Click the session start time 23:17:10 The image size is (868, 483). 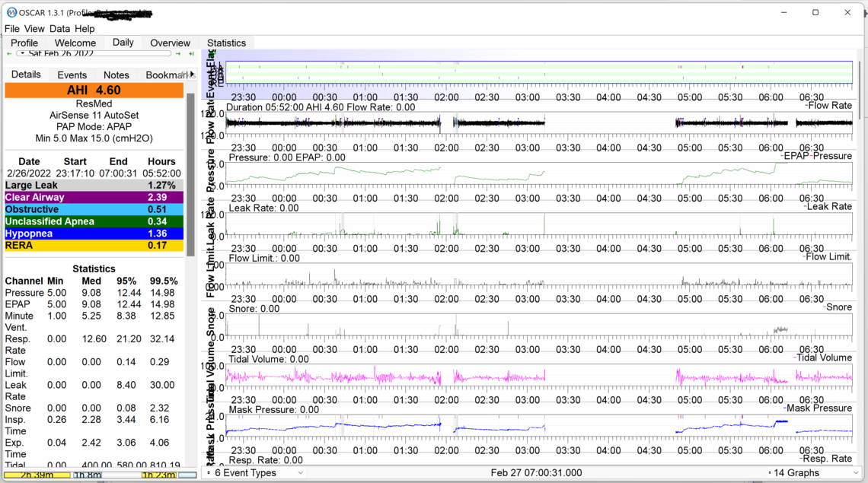pos(75,173)
